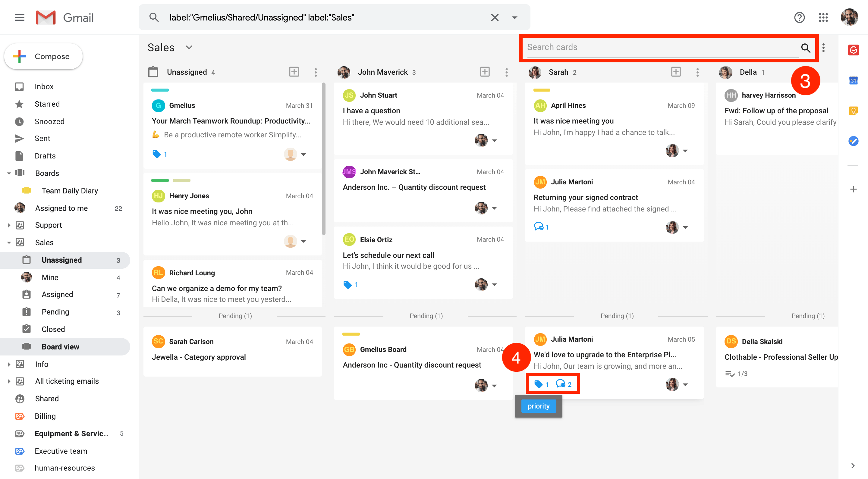Collapse the Boards tree section
Screen dimensions: 868x479
[9, 173]
